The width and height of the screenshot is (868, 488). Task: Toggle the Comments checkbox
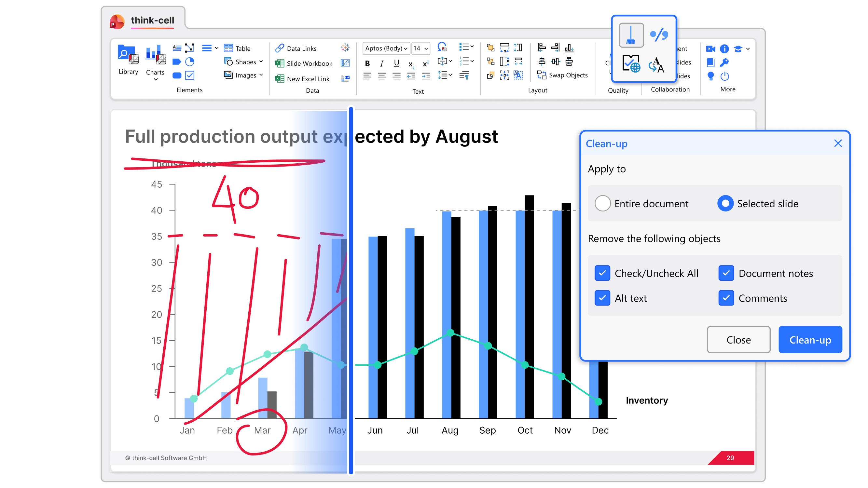pos(726,298)
